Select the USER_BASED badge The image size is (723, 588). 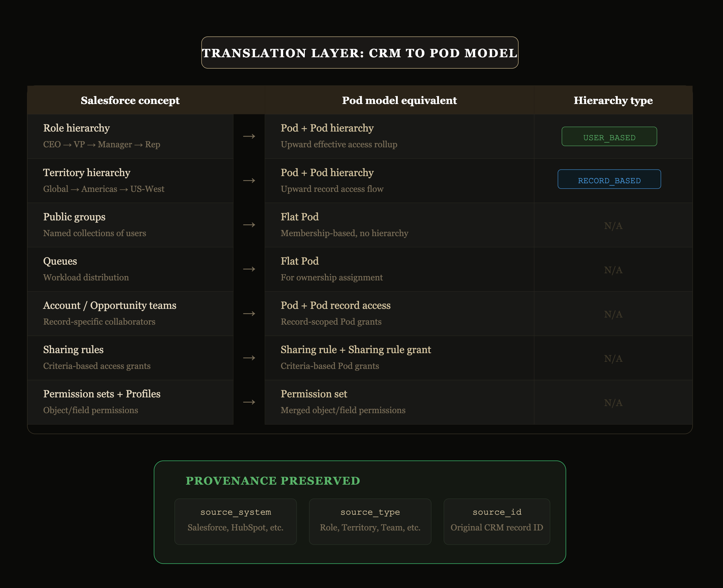[609, 137]
